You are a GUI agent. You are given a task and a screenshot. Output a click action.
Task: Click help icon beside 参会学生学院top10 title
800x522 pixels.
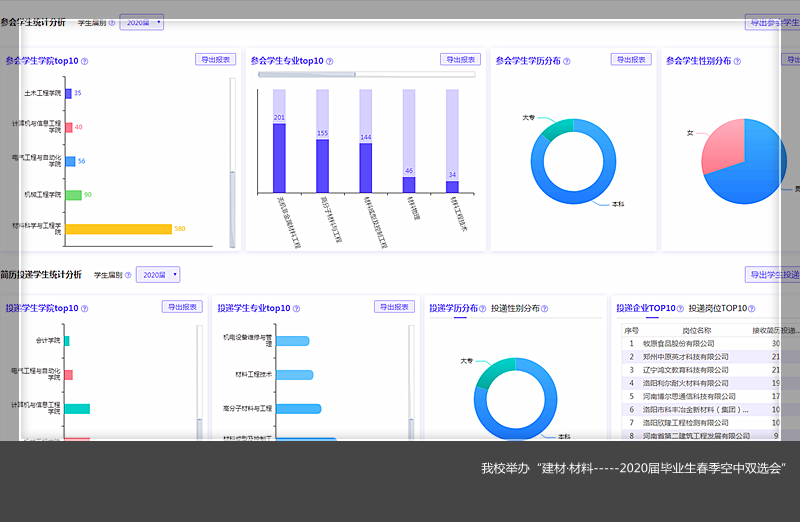(x=84, y=61)
